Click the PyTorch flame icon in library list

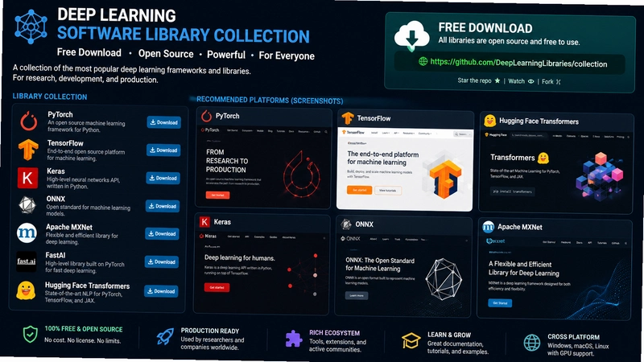point(29,121)
